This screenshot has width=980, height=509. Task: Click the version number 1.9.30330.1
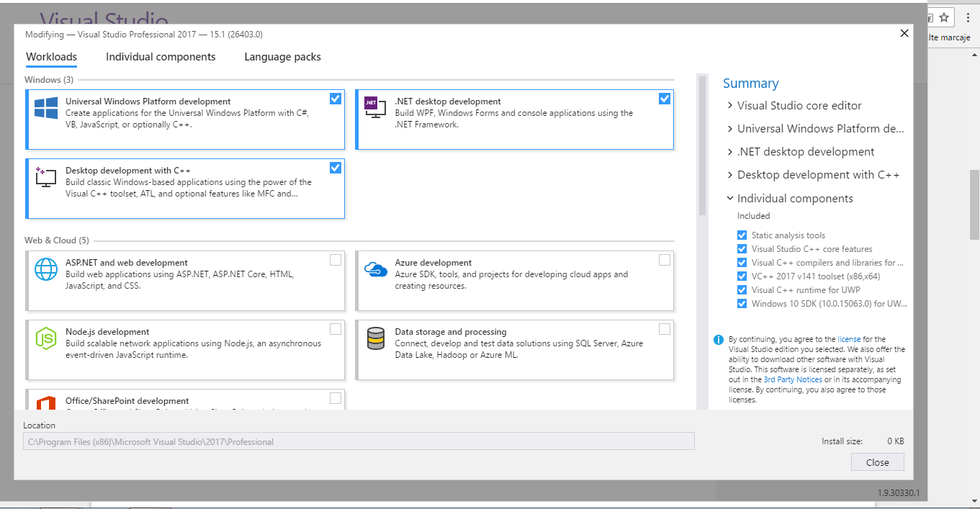pos(898,493)
